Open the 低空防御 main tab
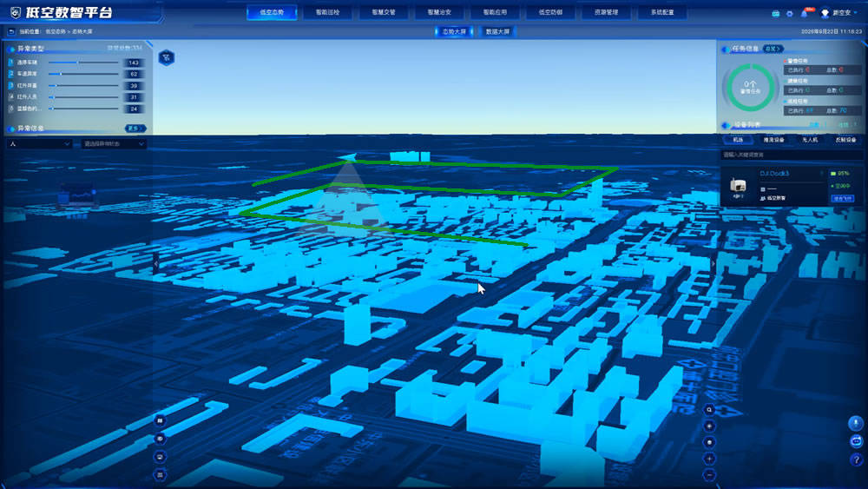The width and height of the screenshot is (868, 489). point(550,12)
